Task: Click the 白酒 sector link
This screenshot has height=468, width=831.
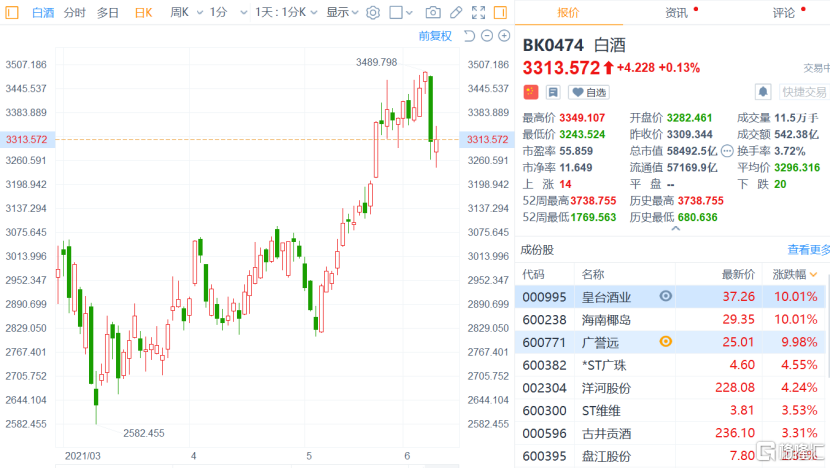Action: coord(43,12)
